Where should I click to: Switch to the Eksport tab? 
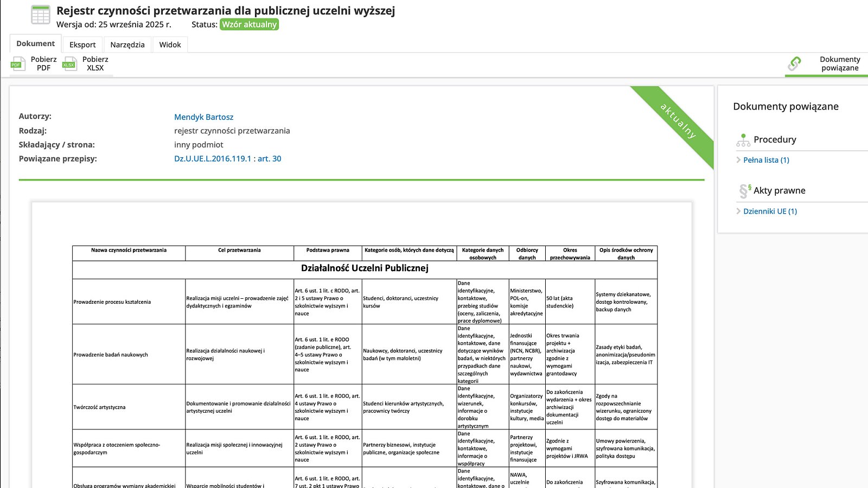82,44
